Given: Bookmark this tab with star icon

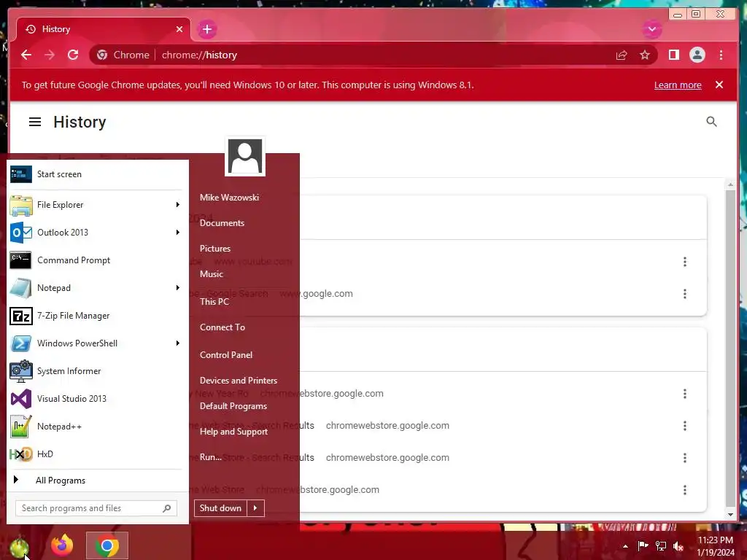Looking at the screenshot, I should pyautogui.click(x=645, y=55).
